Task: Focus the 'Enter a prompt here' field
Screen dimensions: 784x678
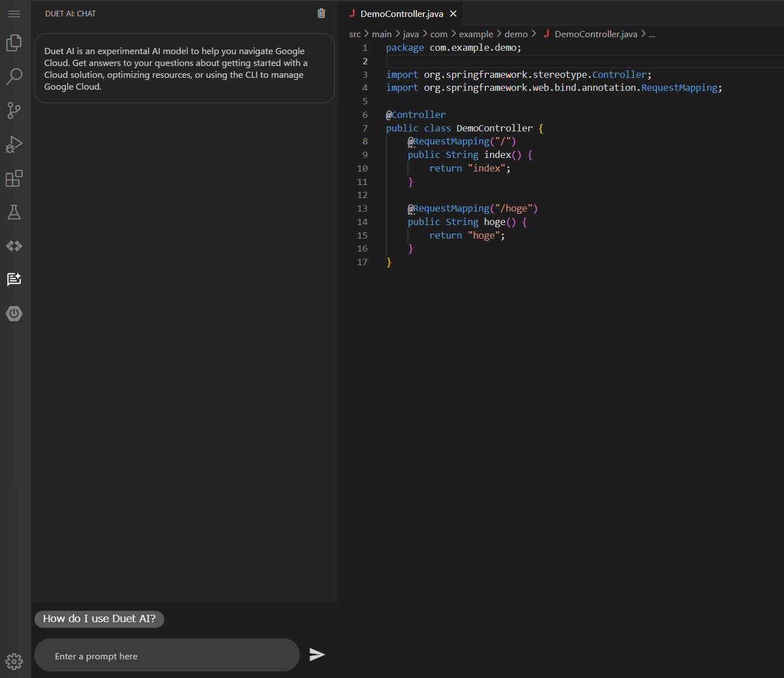Action: 167,656
